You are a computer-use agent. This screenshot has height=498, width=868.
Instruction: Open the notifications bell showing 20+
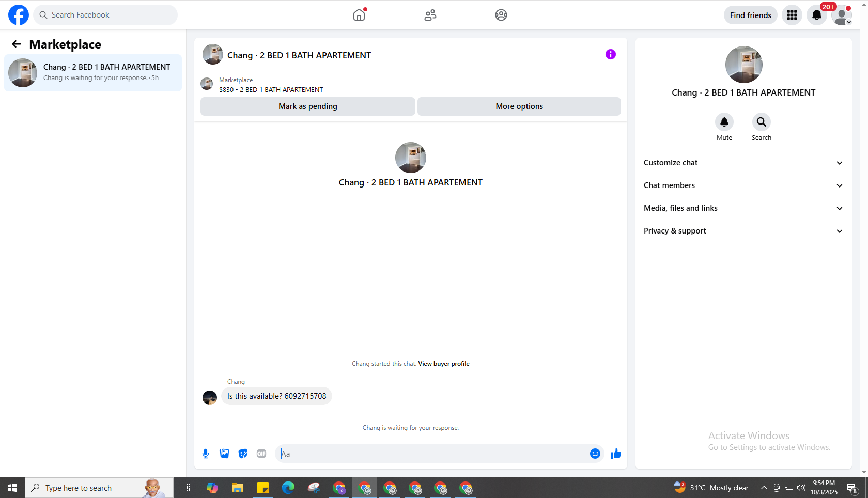coord(817,15)
